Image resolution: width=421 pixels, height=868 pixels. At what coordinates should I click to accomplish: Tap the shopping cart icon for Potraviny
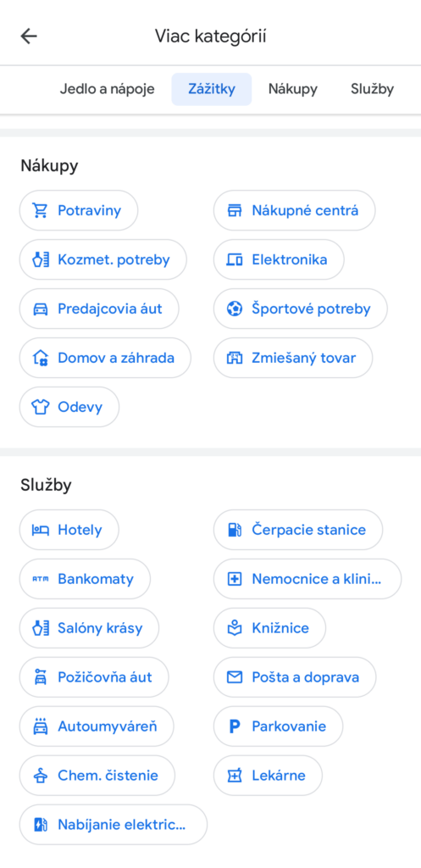click(40, 210)
